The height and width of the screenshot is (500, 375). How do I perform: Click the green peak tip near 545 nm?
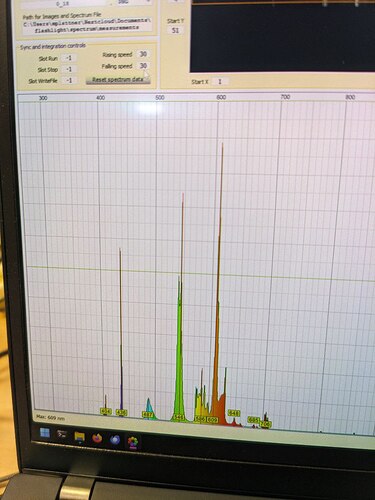click(x=183, y=194)
